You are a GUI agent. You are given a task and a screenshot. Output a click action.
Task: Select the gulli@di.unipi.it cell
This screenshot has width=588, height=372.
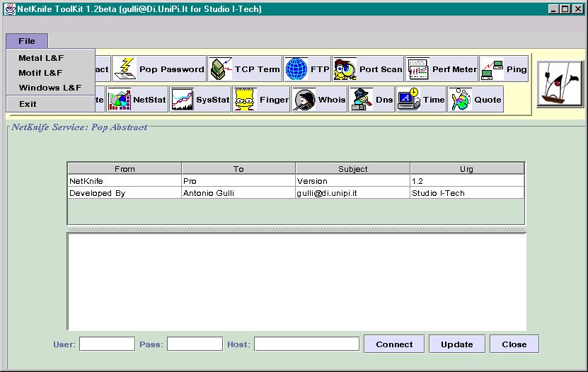click(x=353, y=192)
